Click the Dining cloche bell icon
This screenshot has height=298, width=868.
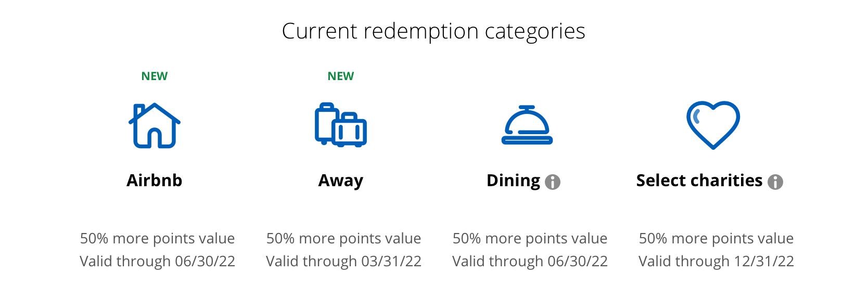tap(527, 125)
